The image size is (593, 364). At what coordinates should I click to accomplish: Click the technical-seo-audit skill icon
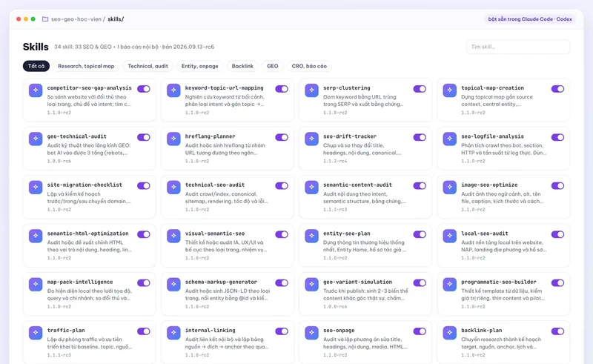[x=173, y=187]
